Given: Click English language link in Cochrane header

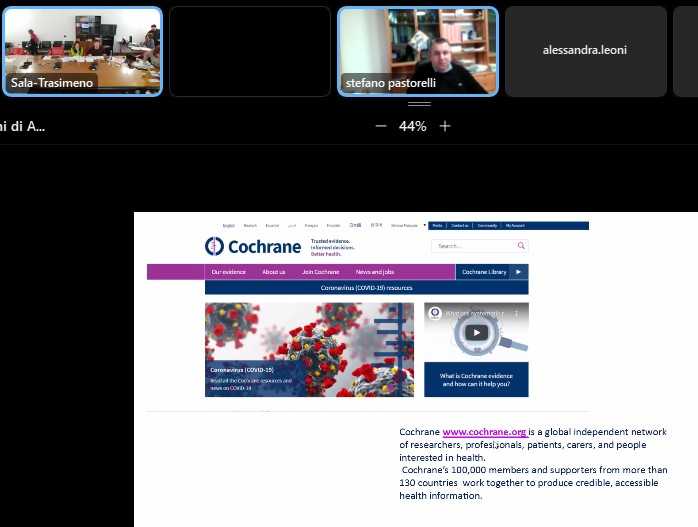Looking at the screenshot, I should (x=228, y=226).
